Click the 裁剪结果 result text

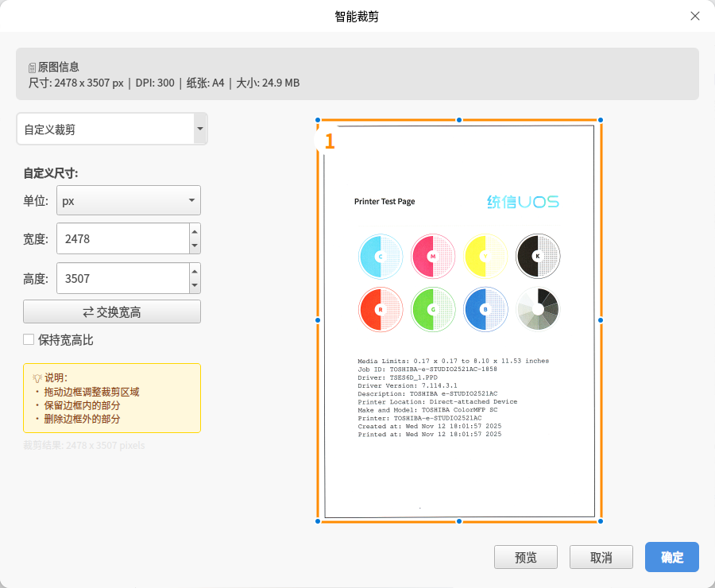(84, 445)
